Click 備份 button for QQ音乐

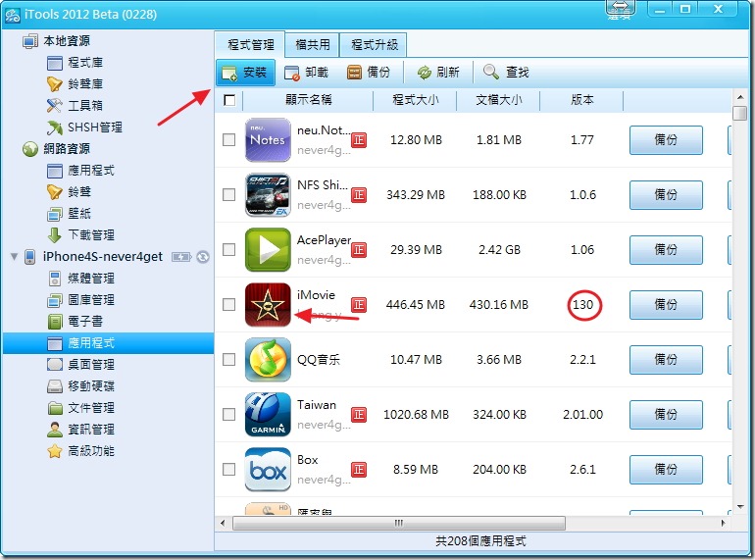click(x=666, y=359)
